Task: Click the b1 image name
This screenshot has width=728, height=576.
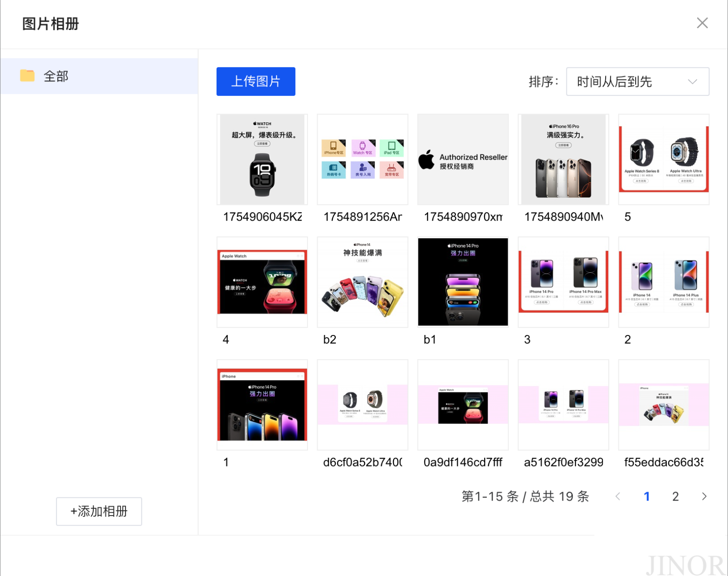Action: tap(430, 340)
